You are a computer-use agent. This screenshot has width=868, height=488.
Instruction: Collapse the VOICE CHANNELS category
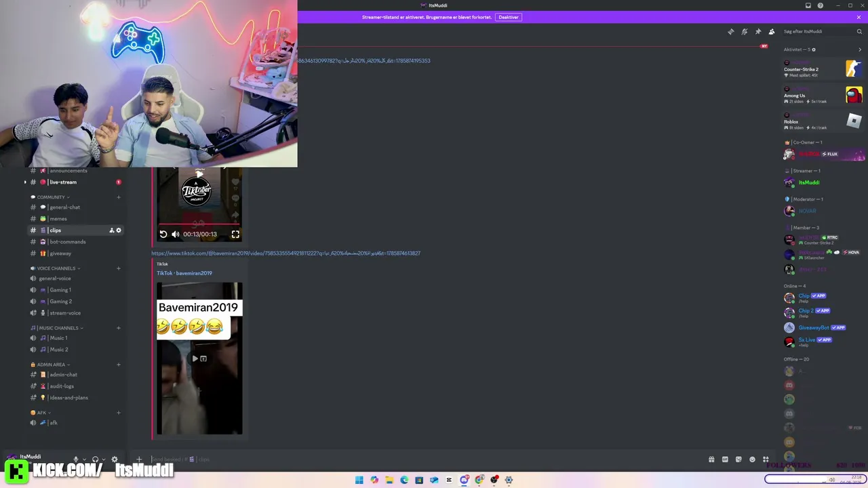coord(55,268)
